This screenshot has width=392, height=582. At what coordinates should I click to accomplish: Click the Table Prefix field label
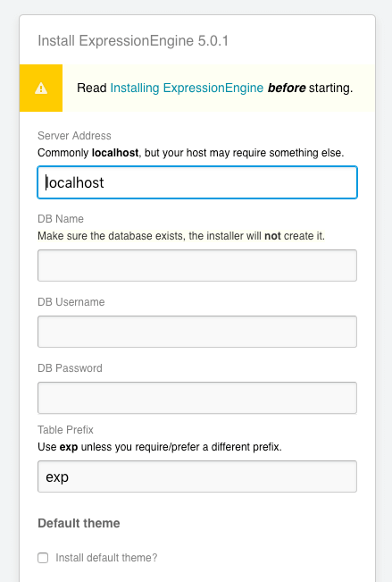coord(65,430)
